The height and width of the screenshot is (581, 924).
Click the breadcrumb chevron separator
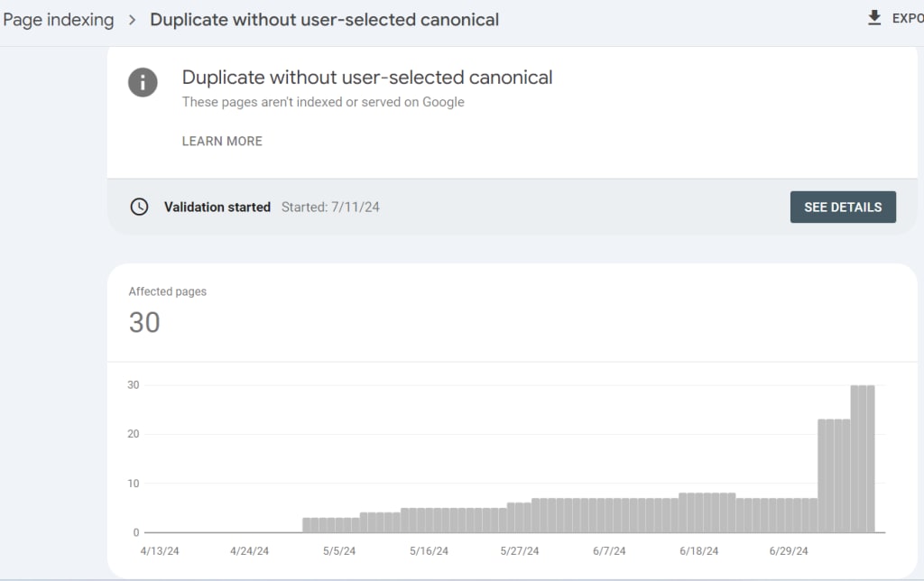pos(132,20)
